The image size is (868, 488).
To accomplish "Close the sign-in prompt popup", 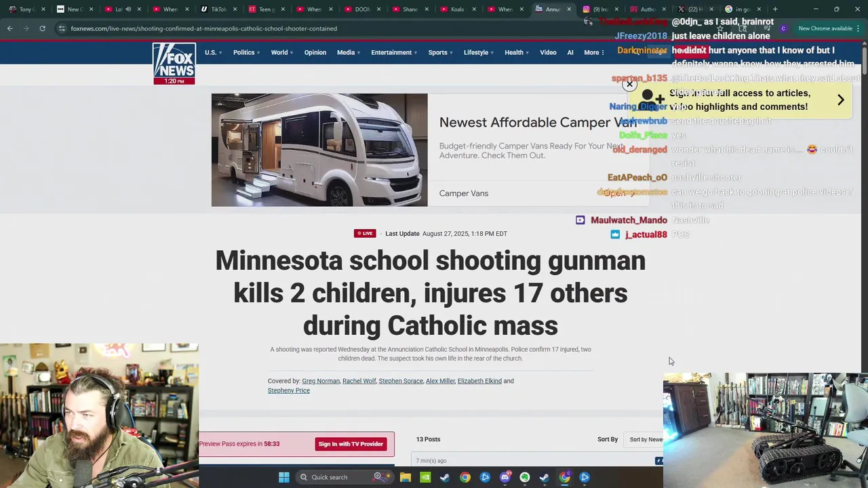I will tap(629, 84).
